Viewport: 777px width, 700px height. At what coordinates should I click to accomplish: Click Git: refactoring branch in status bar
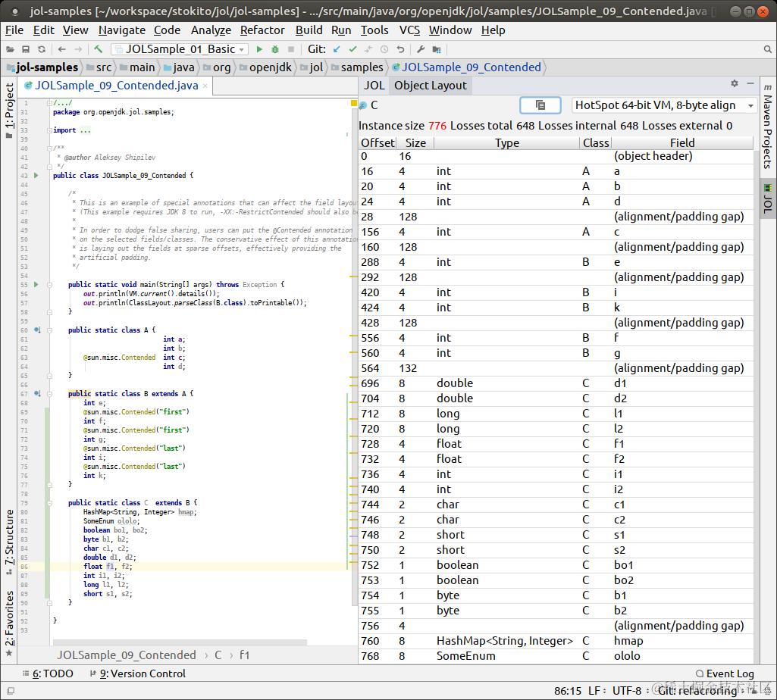[x=697, y=691]
